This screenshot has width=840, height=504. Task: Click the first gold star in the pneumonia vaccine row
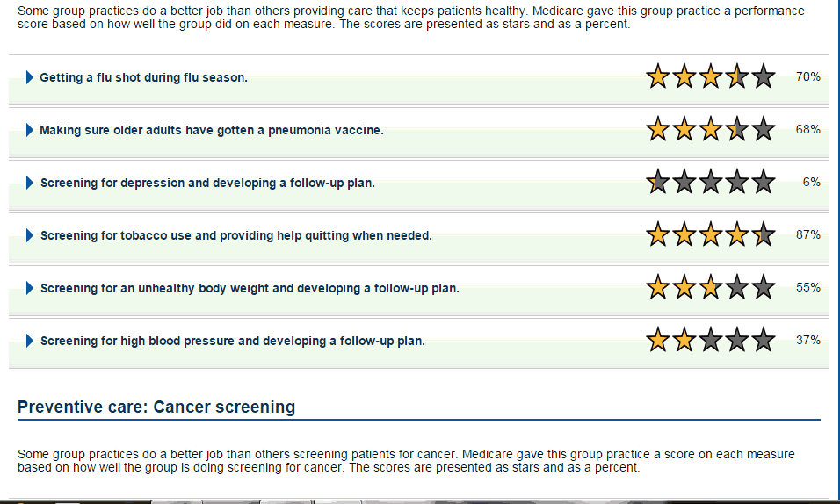point(658,129)
